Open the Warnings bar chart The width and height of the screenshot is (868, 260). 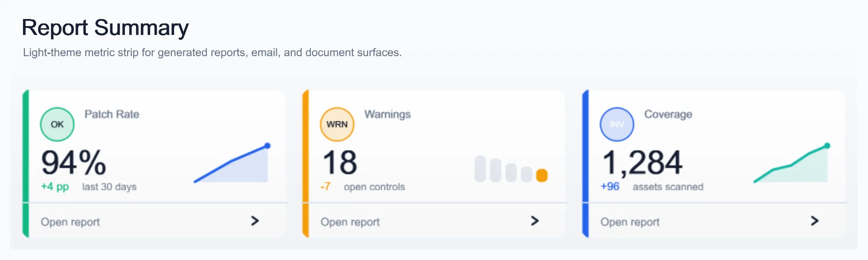click(x=511, y=169)
